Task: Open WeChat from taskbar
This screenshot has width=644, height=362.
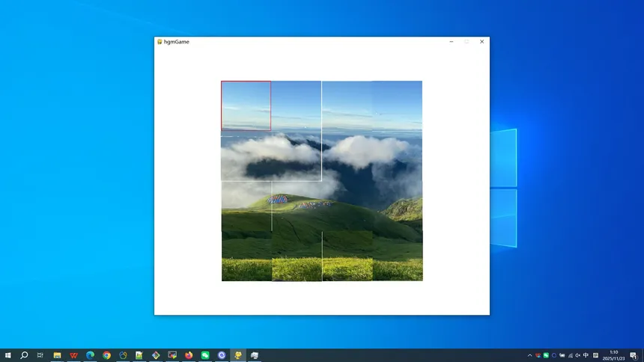Action: [205, 355]
